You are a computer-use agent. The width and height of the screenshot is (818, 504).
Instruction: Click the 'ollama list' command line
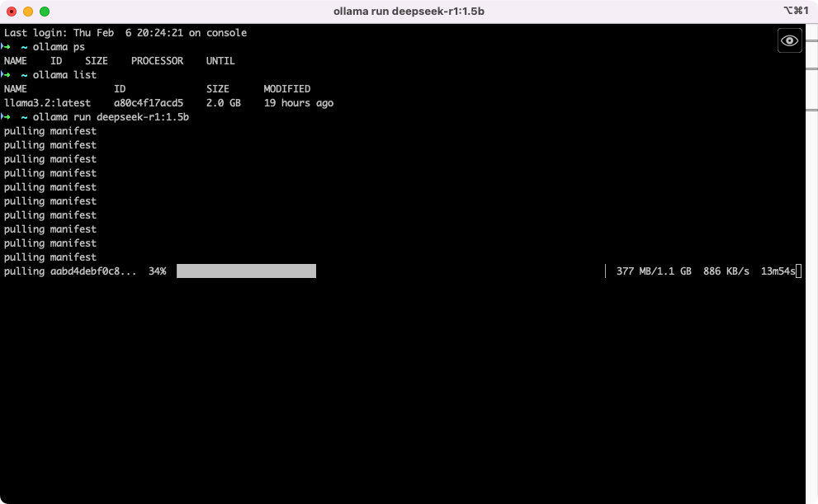click(x=64, y=75)
